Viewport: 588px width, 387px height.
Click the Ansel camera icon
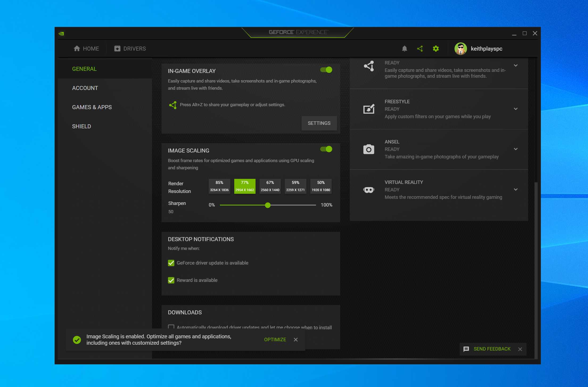point(369,149)
